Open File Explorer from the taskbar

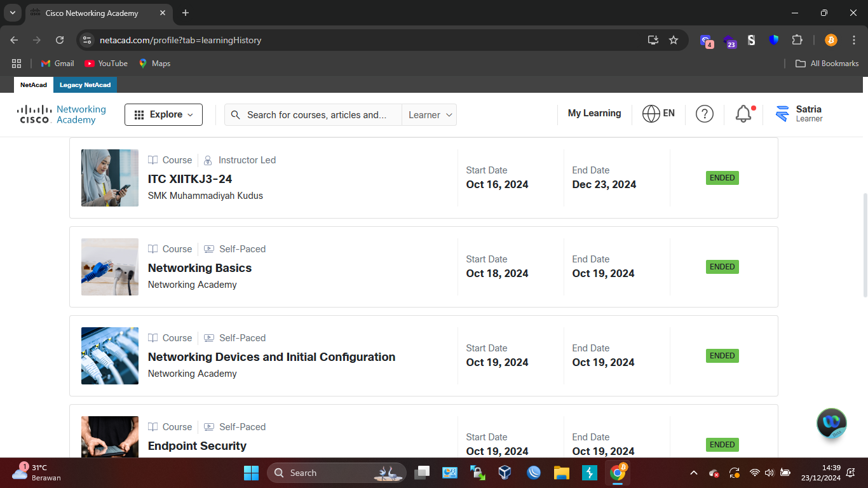click(561, 473)
